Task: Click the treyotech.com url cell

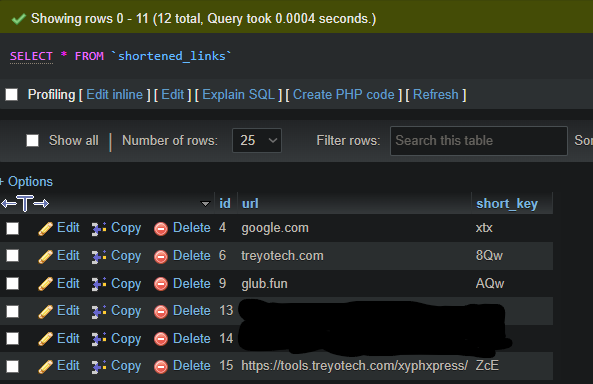Action: (282, 256)
